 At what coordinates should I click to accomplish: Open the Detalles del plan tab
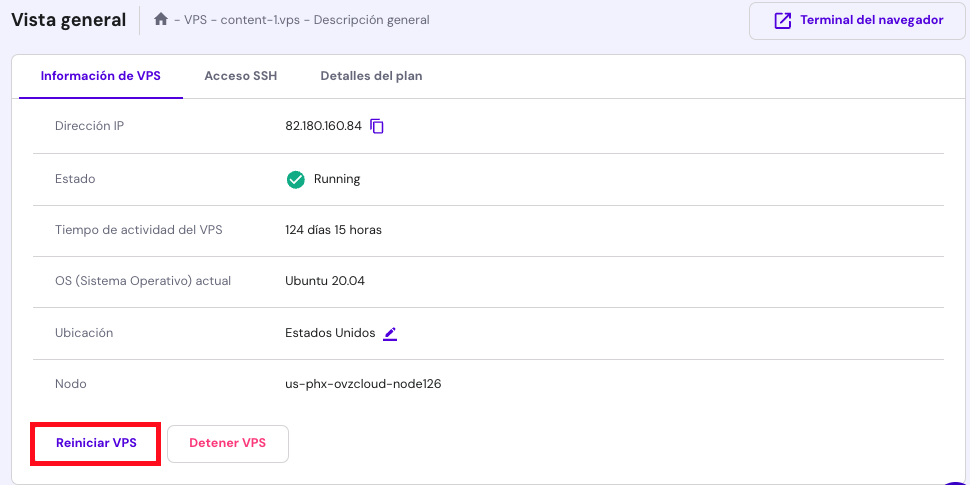[371, 76]
